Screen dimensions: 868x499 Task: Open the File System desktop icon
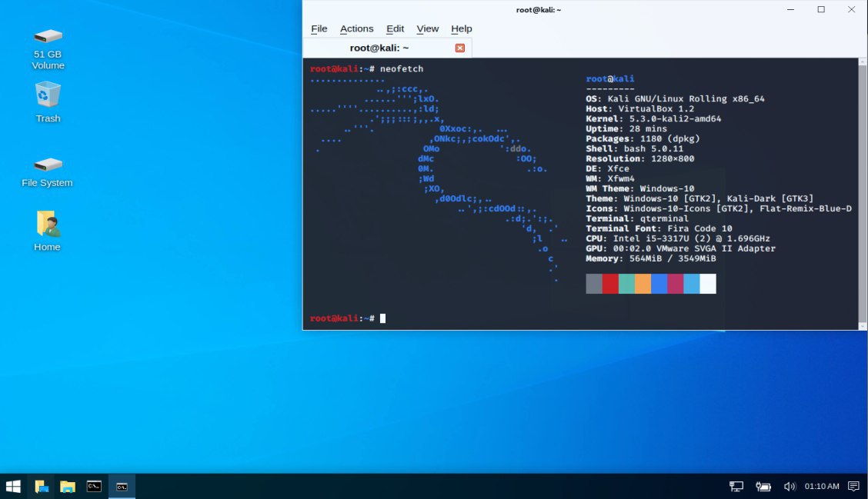tap(47, 171)
